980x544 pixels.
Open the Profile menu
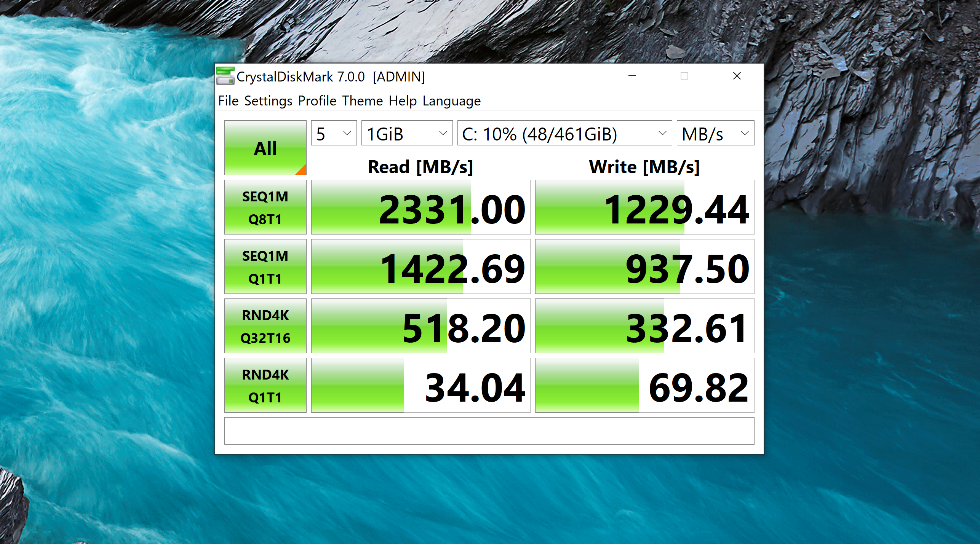(x=317, y=101)
